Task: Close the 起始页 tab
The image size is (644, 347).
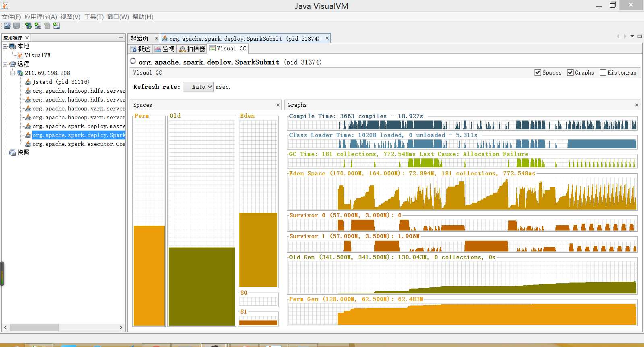Action: click(157, 38)
